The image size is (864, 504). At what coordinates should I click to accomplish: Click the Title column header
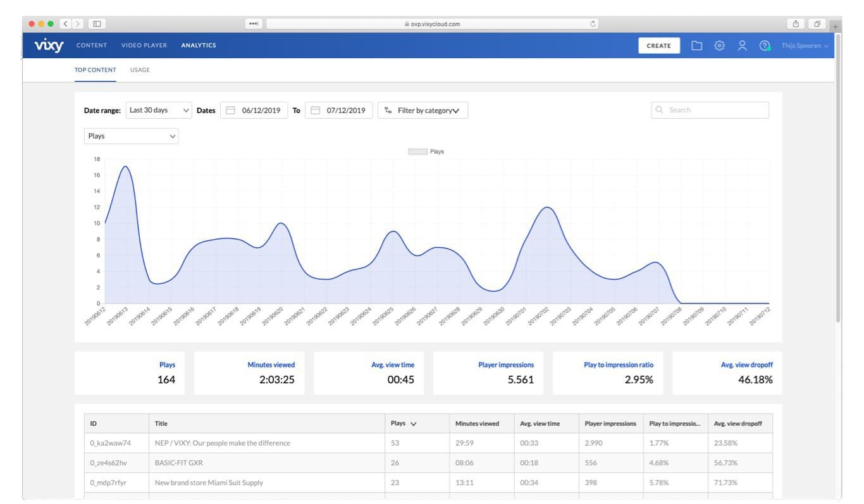tap(267, 424)
